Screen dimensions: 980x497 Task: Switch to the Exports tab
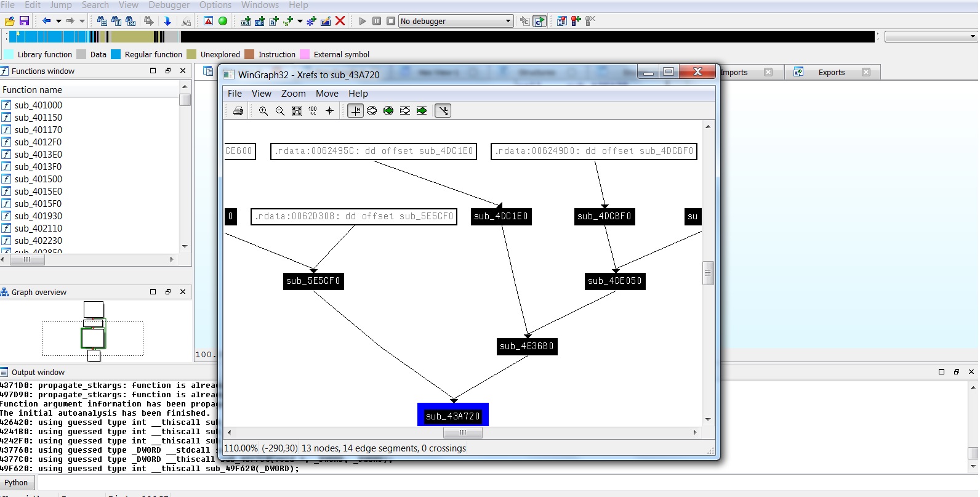[831, 73]
